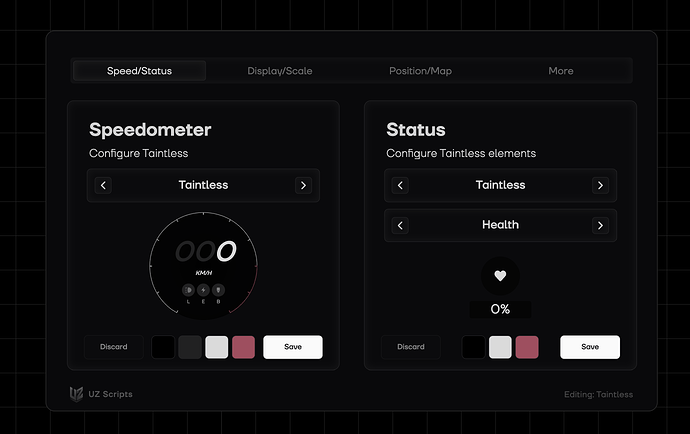This screenshot has width=690, height=434.
Task: Click the Status heading
Action: click(x=416, y=130)
